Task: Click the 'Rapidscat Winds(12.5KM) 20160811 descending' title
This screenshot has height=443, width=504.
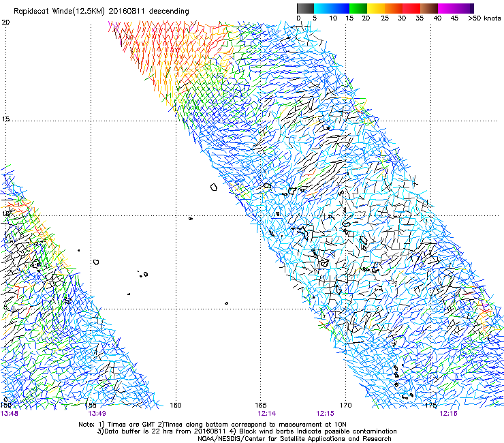Action: click(101, 12)
